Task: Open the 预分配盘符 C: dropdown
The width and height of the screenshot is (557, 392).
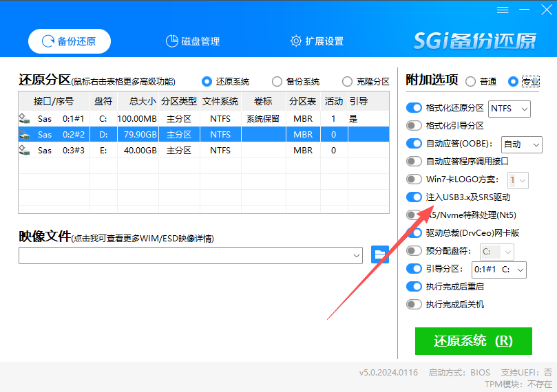Action: click(497, 252)
